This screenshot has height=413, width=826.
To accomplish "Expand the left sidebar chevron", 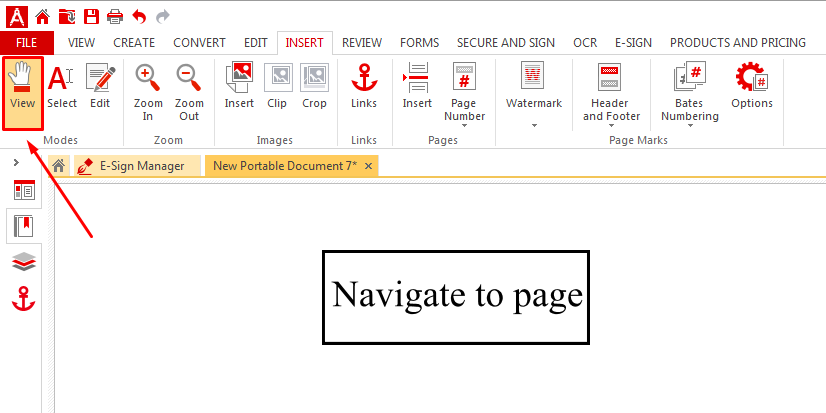I will pyautogui.click(x=16, y=163).
